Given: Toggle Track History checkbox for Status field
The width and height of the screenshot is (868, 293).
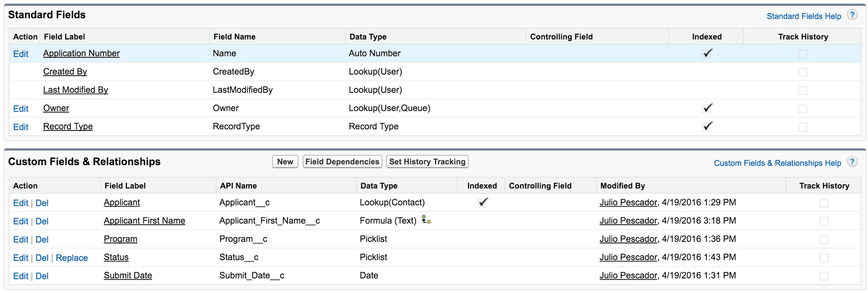Looking at the screenshot, I should click(824, 258).
